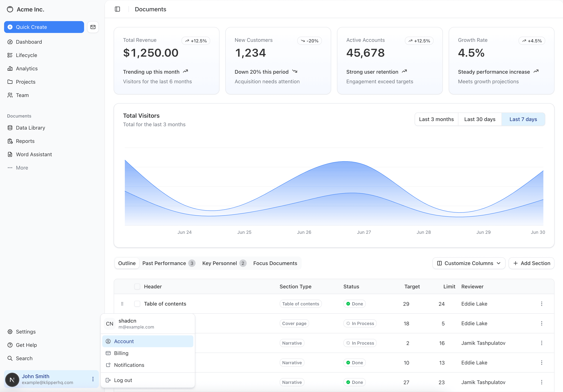The width and height of the screenshot is (563, 392).
Task: Click the mail inbox icon button
Action: [93, 27]
